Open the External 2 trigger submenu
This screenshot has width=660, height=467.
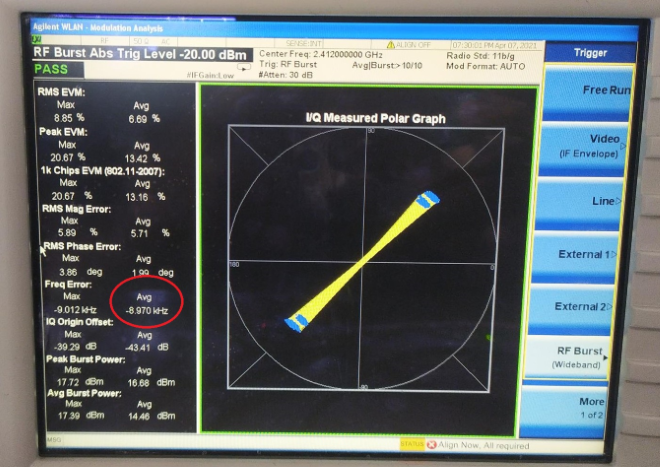(x=590, y=306)
